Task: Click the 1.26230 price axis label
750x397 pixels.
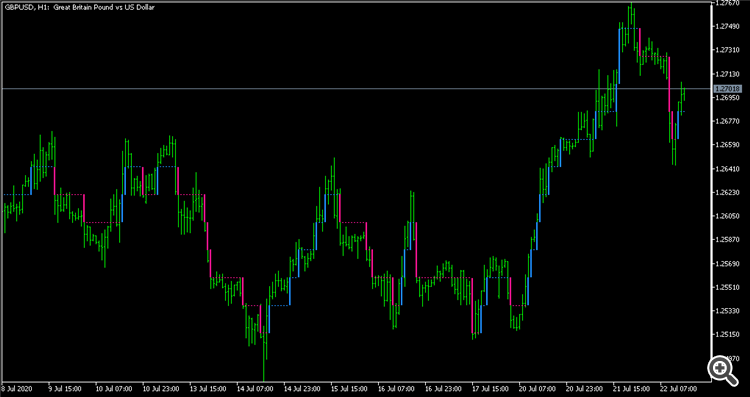Action: pos(727,193)
